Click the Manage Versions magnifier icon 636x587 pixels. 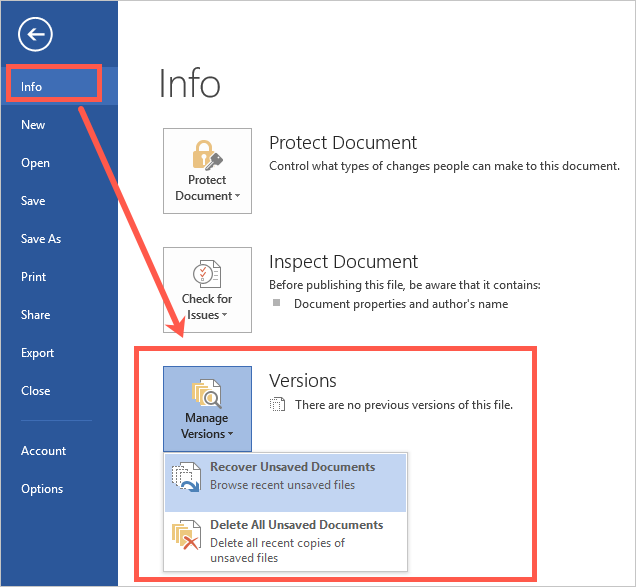[x=207, y=391]
